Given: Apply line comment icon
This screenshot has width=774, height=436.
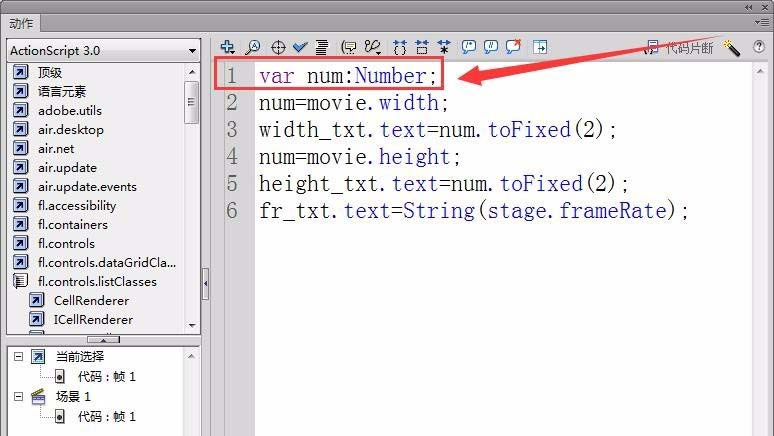Looking at the screenshot, I should pos(491,47).
